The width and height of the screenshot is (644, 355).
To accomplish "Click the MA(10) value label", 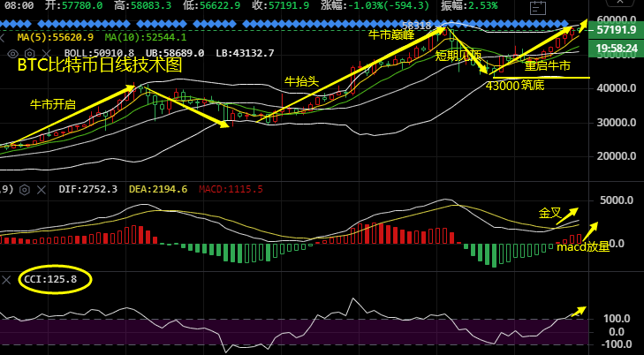I will 133,38.
